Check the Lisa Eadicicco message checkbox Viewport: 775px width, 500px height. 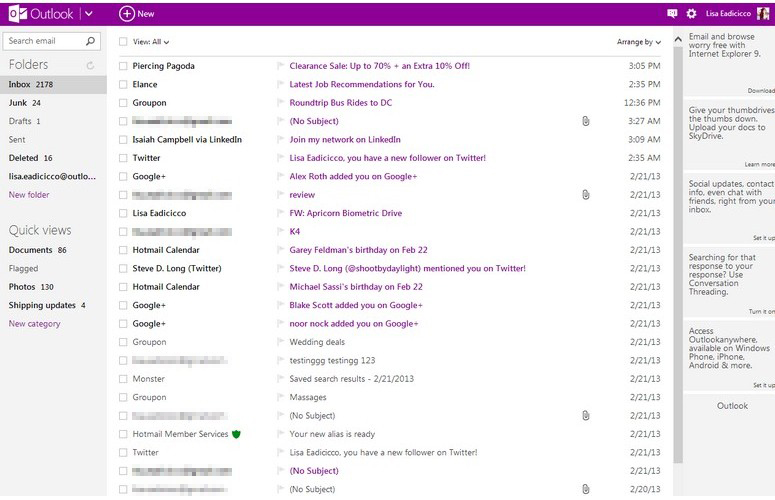[123, 213]
